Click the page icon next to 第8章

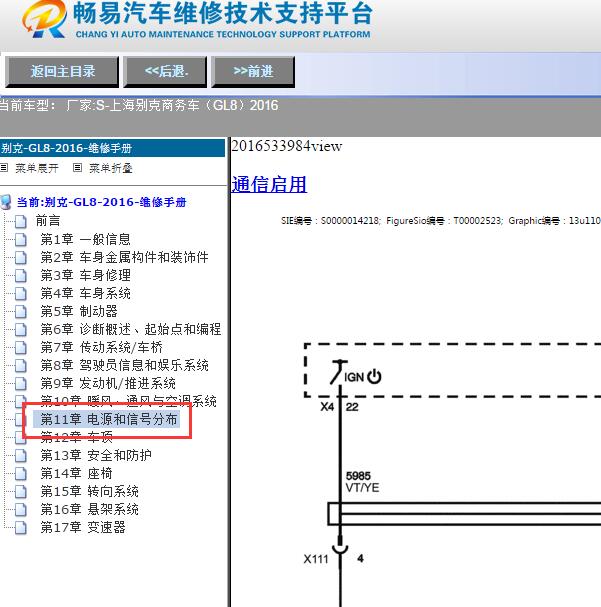(x=21, y=365)
